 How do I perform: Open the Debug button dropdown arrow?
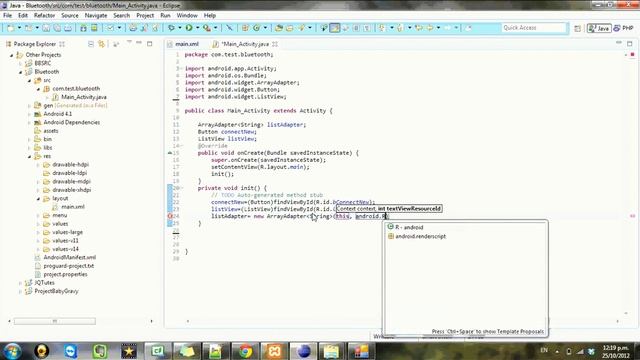point(180,28)
